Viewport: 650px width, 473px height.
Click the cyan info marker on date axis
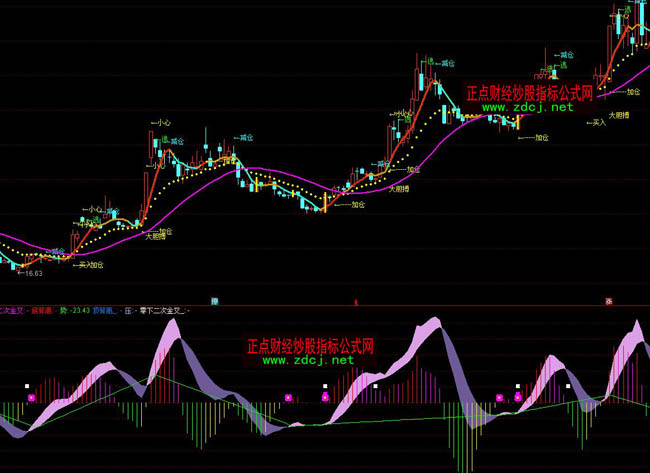214,301
